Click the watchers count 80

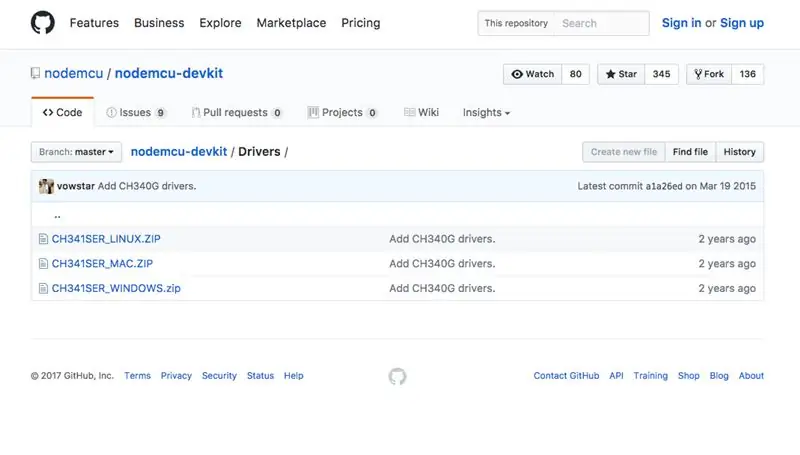[576, 74]
